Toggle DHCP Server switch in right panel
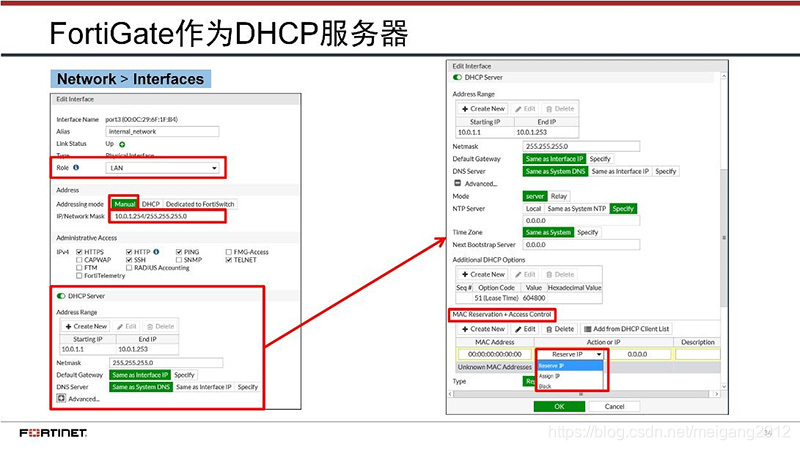Screen dimensions: 800x450 point(457,78)
